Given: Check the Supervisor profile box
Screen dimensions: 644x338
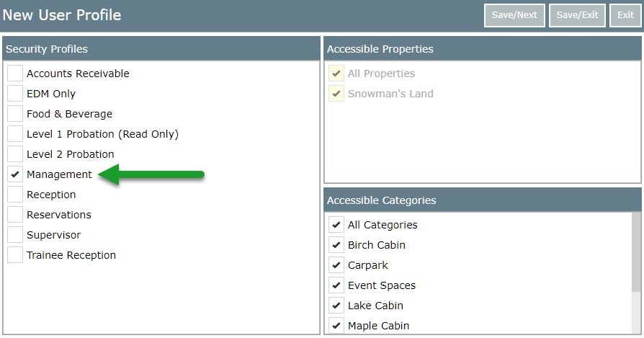Looking at the screenshot, I should [x=15, y=235].
